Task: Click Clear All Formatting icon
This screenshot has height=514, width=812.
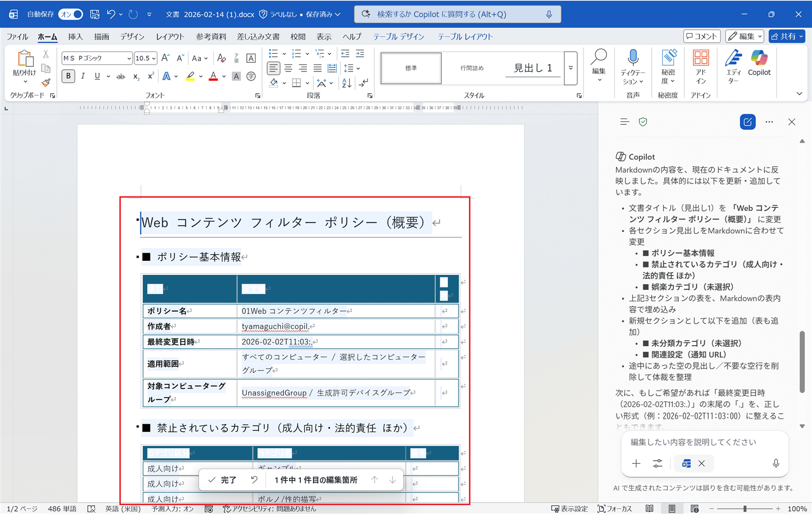Action: 221,58
